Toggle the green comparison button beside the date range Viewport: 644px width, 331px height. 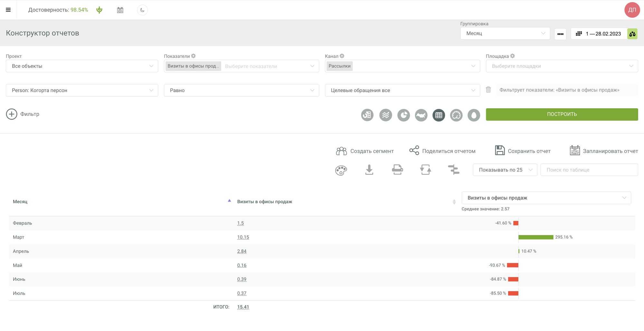click(632, 34)
